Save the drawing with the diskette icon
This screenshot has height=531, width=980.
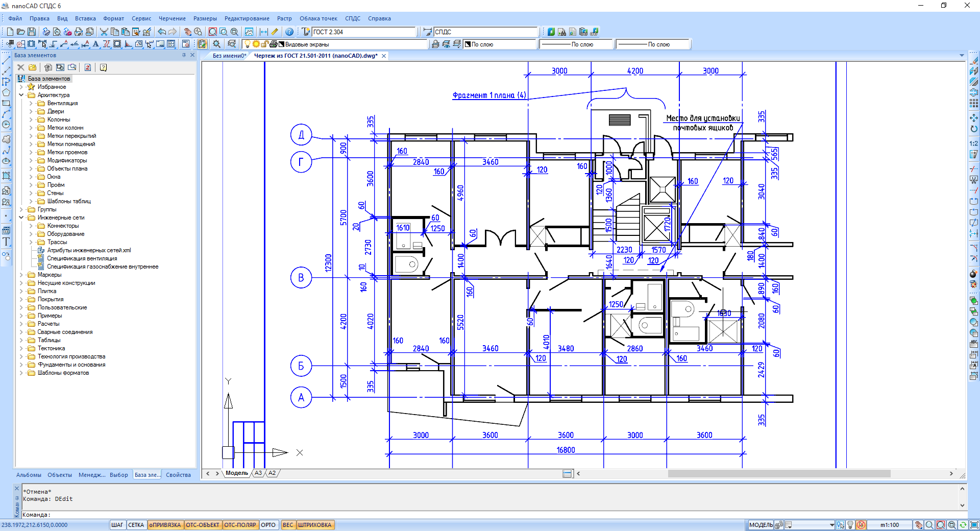pyautogui.click(x=31, y=32)
